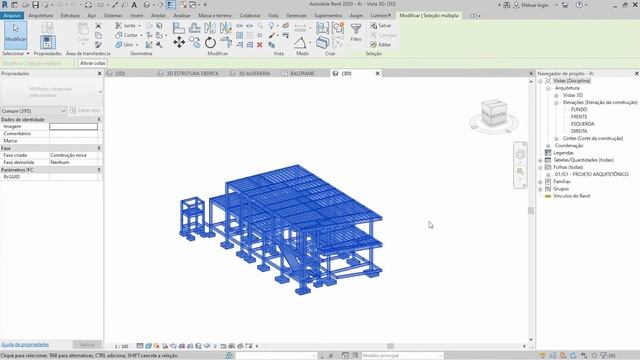Viewport: 640px width, 360px height.
Task: Collapse the Fase properties section
Action: coord(99,148)
